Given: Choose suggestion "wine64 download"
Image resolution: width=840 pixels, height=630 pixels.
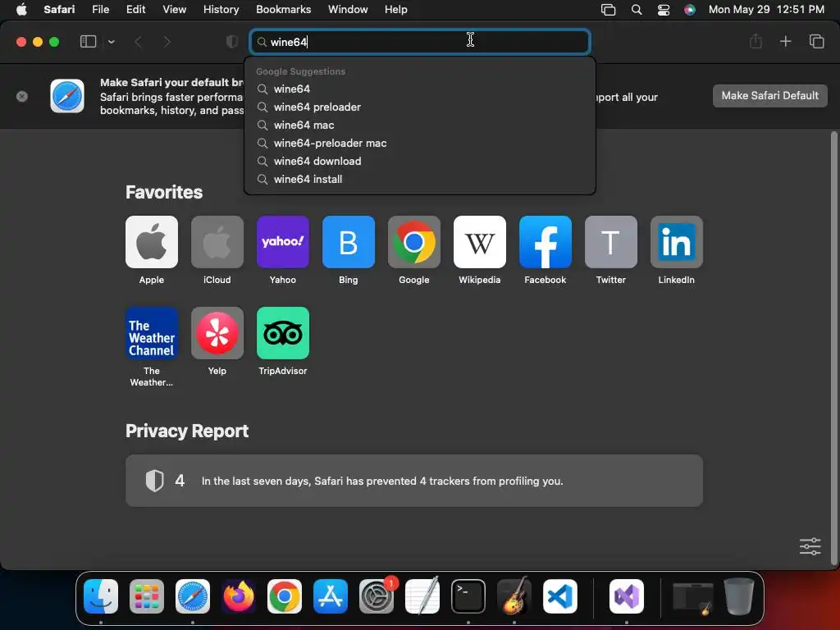Looking at the screenshot, I should (420, 162).
